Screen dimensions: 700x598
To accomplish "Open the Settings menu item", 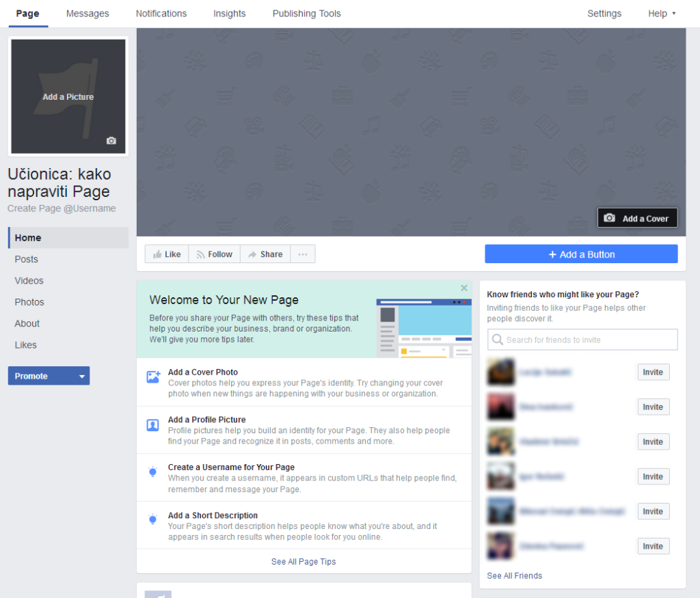I will pyautogui.click(x=604, y=14).
